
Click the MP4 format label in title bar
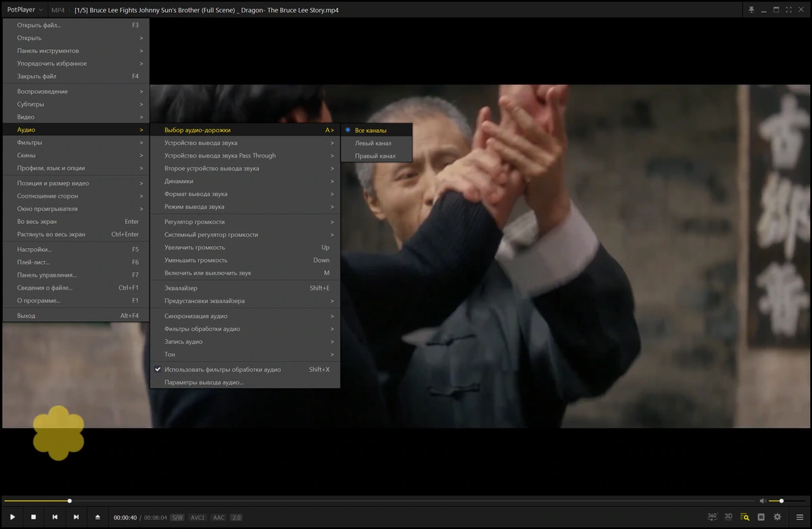pyautogui.click(x=58, y=10)
